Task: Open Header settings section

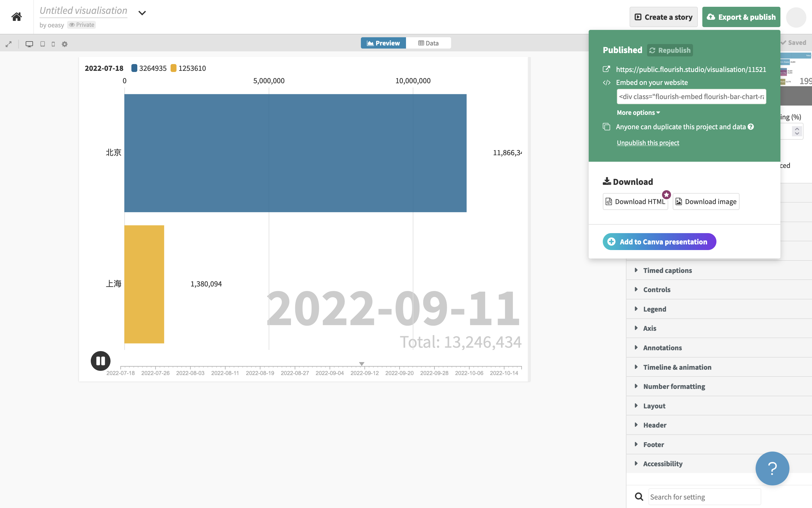Action: click(x=719, y=425)
